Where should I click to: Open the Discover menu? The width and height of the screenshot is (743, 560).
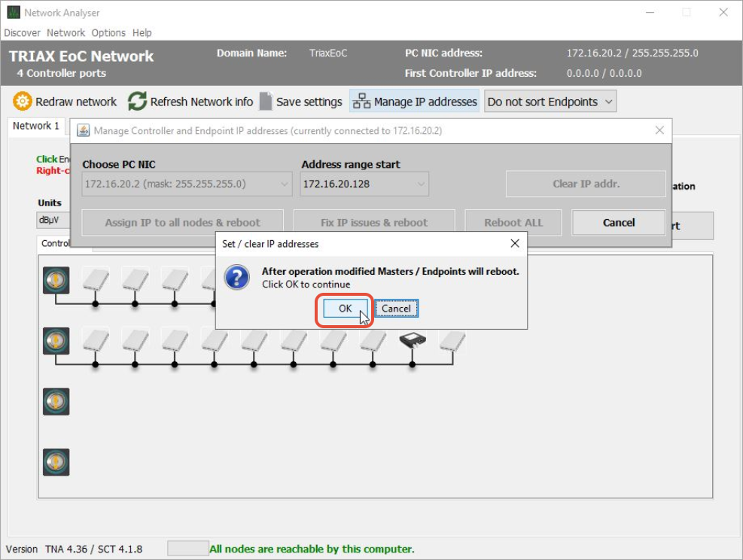23,32
